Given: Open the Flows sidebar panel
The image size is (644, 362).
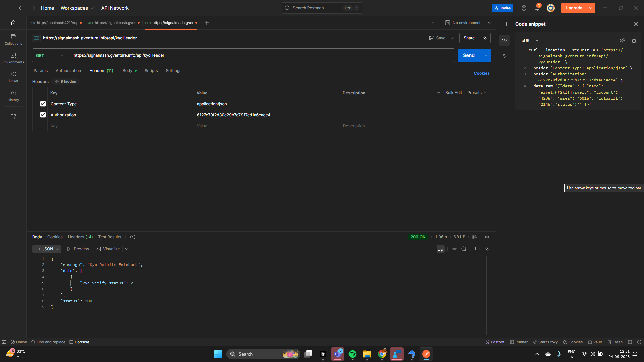Looking at the screenshot, I should click(13, 77).
